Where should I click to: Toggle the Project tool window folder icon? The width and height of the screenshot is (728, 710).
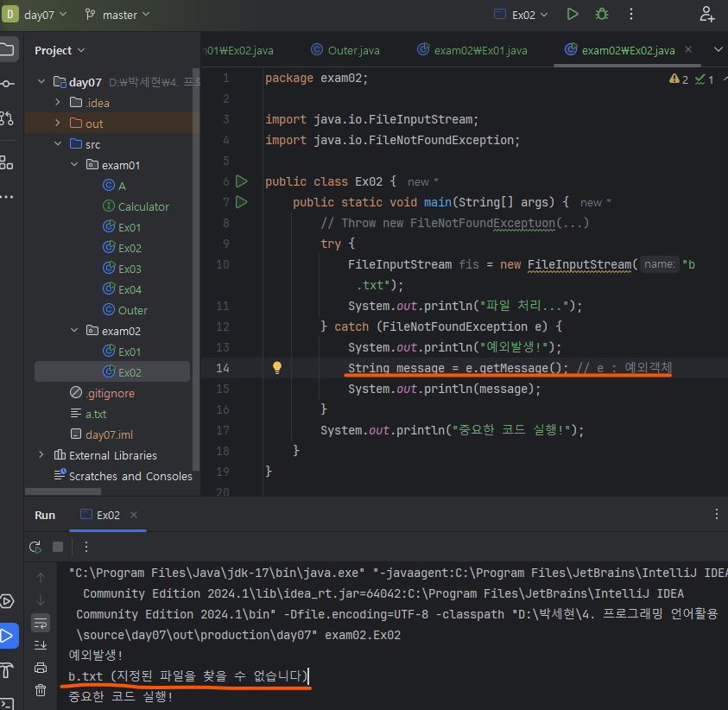point(7,49)
